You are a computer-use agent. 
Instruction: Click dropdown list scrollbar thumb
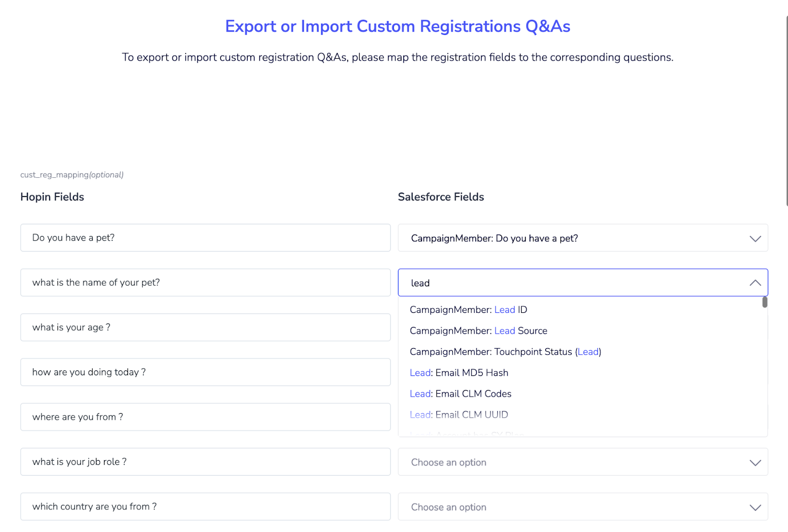pos(765,302)
